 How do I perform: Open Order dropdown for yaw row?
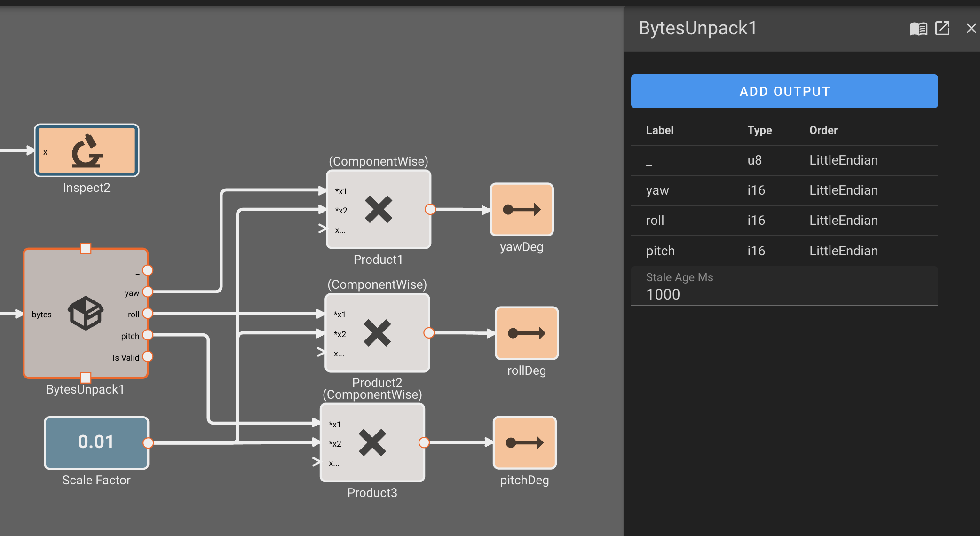point(843,190)
